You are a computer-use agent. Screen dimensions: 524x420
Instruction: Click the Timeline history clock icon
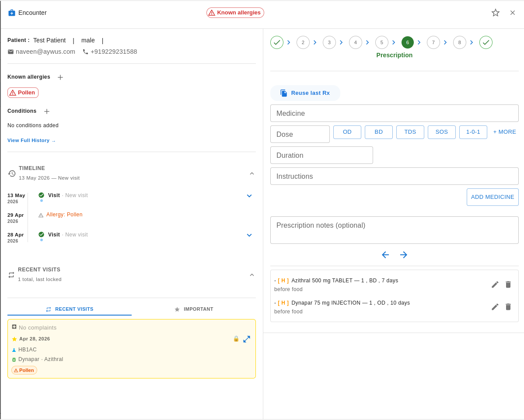click(x=12, y=173)
